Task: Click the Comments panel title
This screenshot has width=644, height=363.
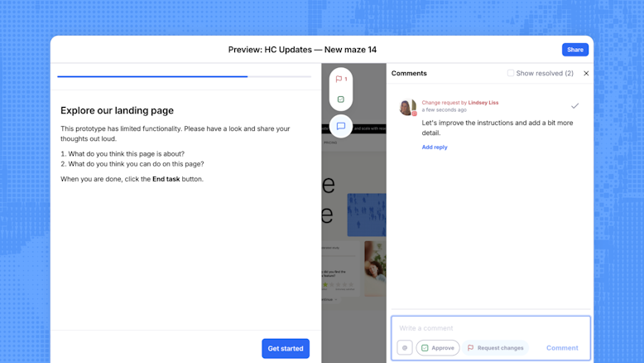Action: coord(409,73)
